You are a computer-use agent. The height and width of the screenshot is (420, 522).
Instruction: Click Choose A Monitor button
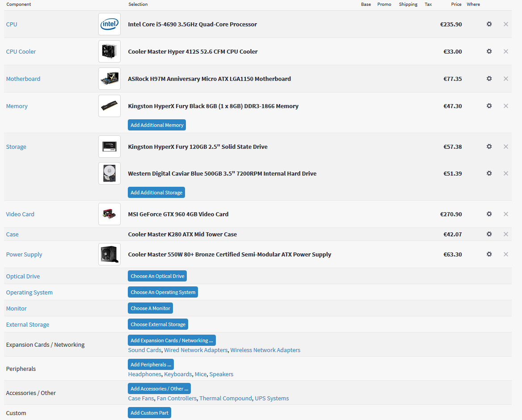point(151,308)
